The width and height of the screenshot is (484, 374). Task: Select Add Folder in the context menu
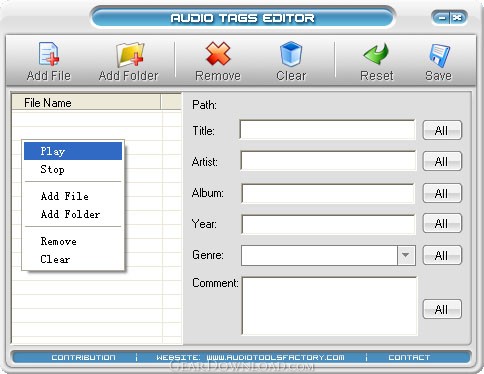coord(73,214)
